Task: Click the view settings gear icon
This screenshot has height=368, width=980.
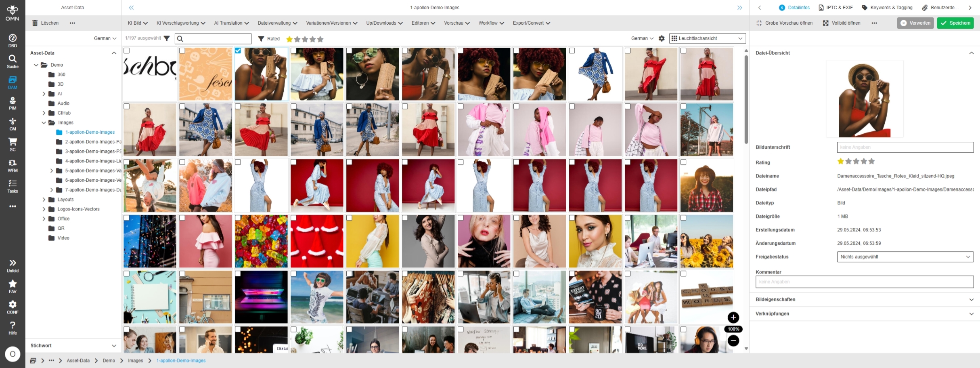Action: tap(662, 38)
